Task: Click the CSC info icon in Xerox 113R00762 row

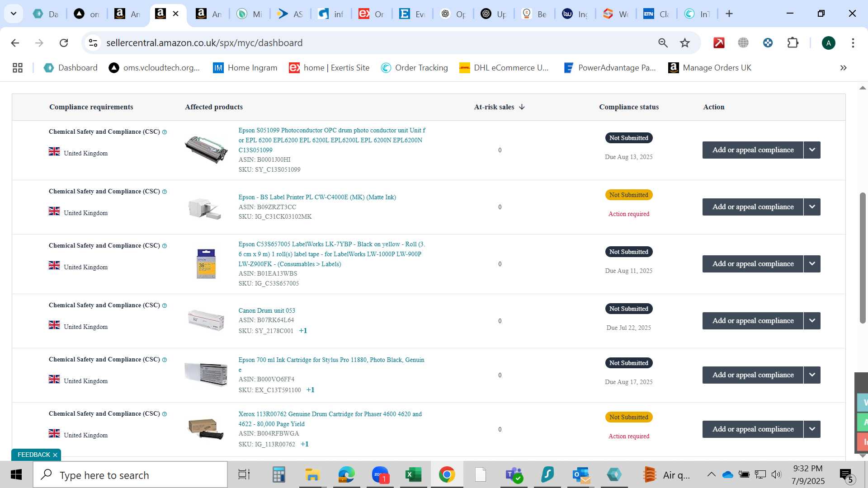Action: [165, 414]
